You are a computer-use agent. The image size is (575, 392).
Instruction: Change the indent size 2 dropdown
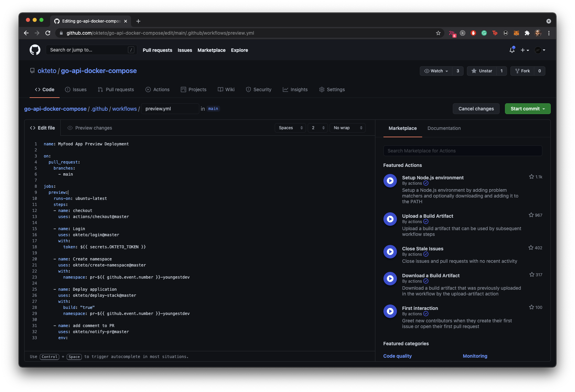(x=318, y=128)
